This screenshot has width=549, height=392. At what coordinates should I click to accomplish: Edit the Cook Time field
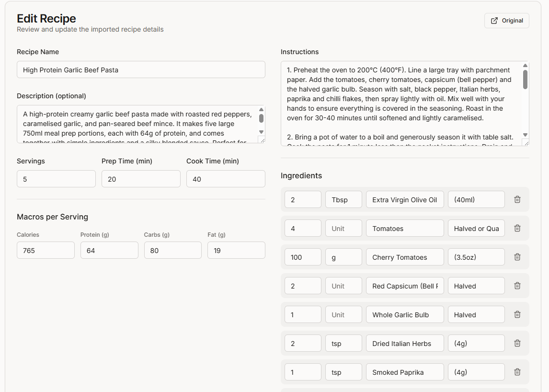pyautogui.click(x=226, y=179)
